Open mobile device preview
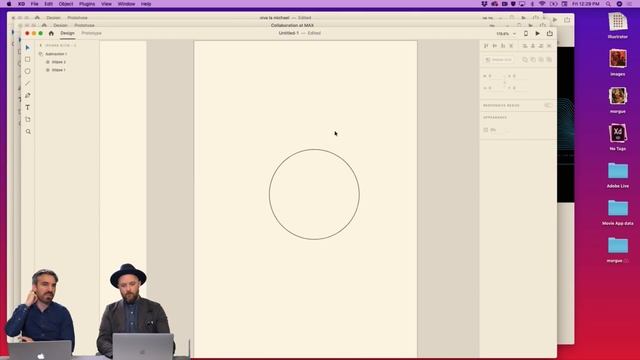This screenshot has width=640, height=360. [526, 33]
